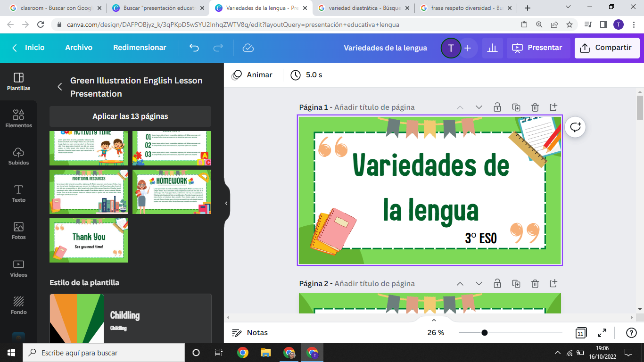Open the Redimensionar menu

[140, 48]
